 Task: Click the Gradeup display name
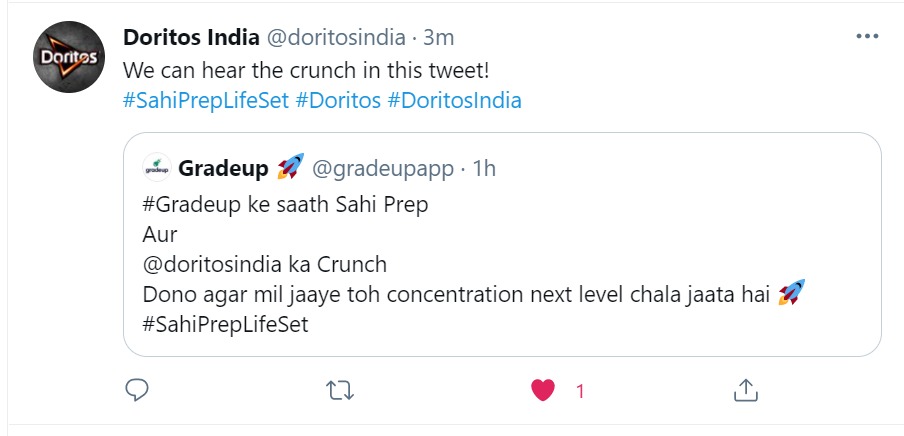223,168
